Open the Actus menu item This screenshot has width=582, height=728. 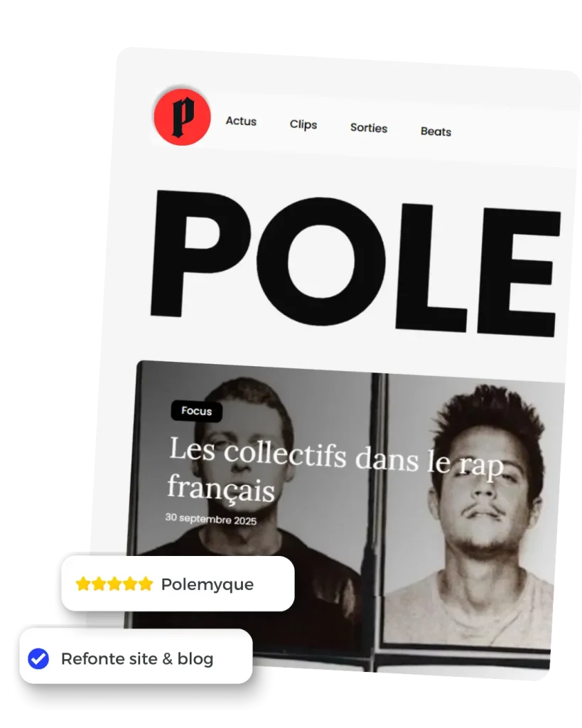(241, 121)
